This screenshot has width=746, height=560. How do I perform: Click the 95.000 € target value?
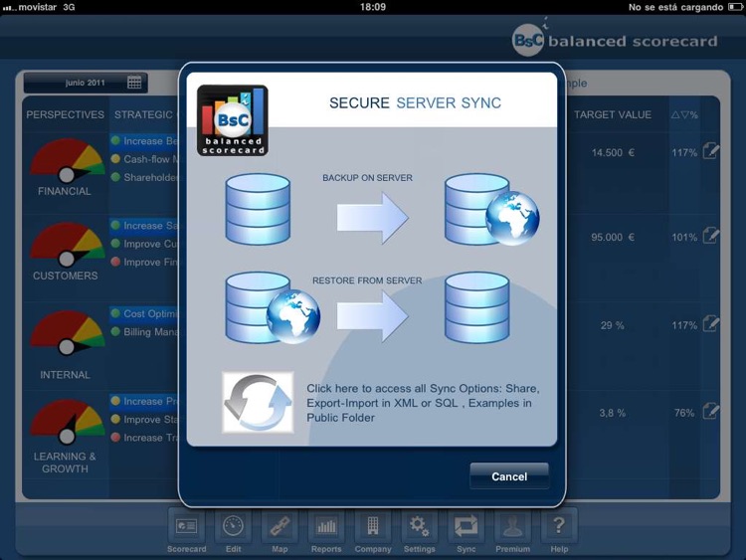pyautogui.click(x=613, y=237)
